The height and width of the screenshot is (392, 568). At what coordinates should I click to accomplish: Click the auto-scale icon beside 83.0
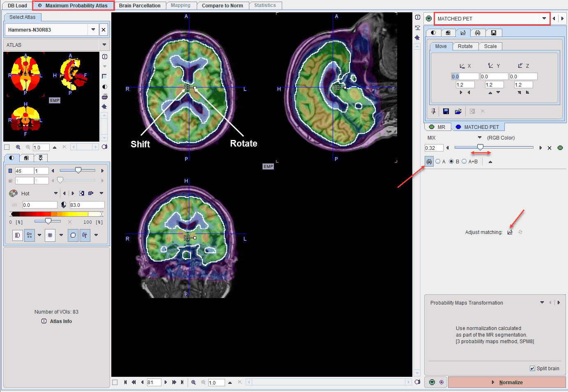64,205
